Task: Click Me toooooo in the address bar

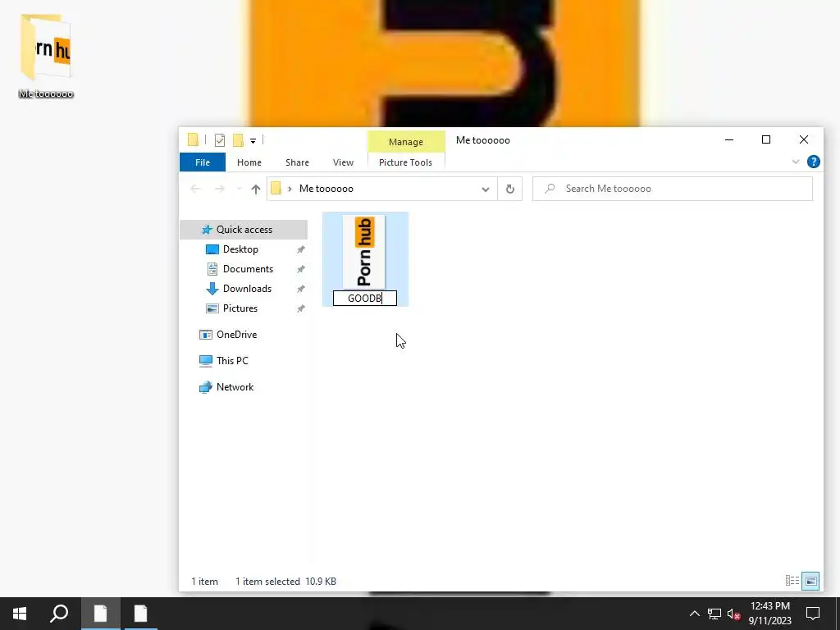Action: tap(326, 189)
